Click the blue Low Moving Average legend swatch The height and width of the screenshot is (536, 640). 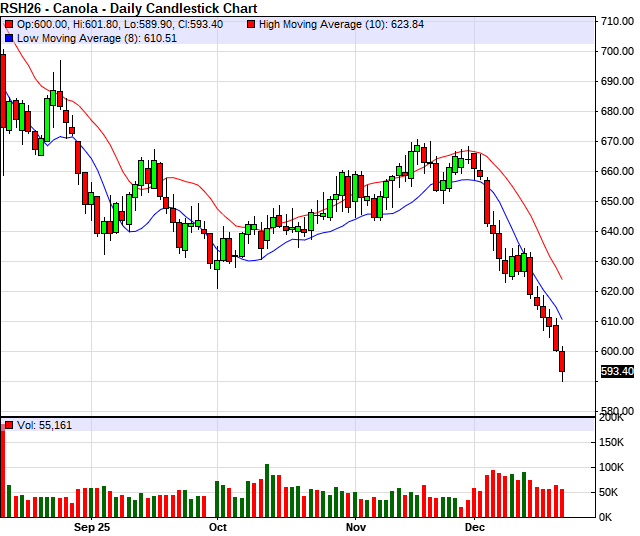coord(10,37)
